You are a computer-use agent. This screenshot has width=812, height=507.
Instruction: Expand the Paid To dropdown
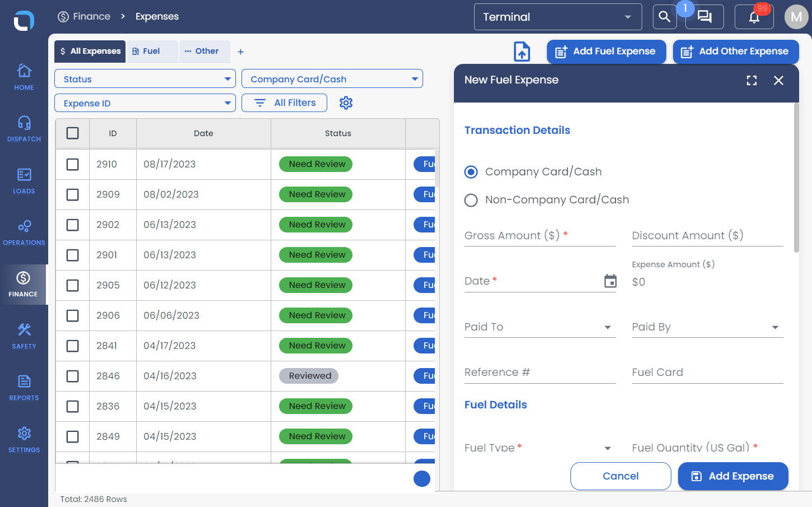click(x=540, y=327)
